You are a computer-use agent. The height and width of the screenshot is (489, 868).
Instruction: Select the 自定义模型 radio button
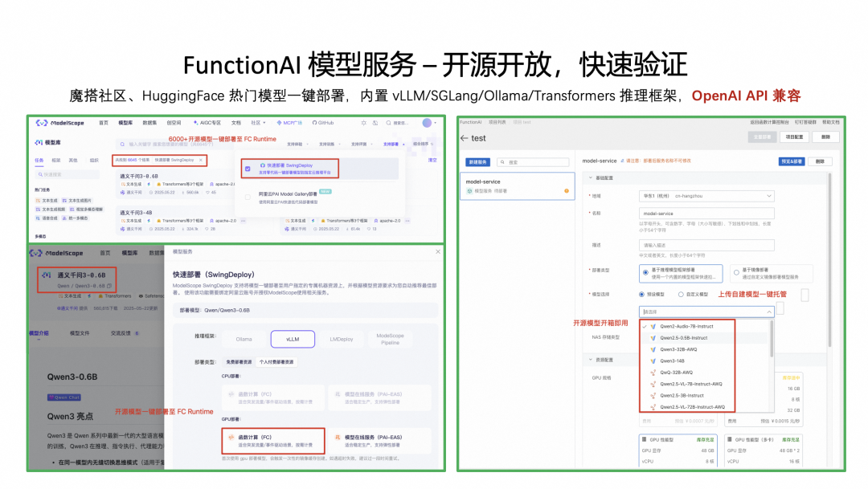click(x=681, y=295)
